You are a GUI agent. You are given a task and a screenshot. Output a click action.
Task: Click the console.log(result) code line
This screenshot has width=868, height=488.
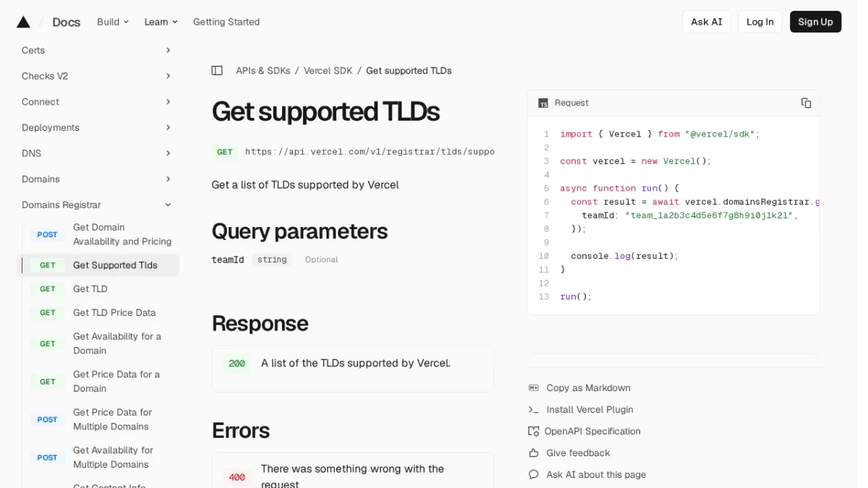click(x=625, y=256)
